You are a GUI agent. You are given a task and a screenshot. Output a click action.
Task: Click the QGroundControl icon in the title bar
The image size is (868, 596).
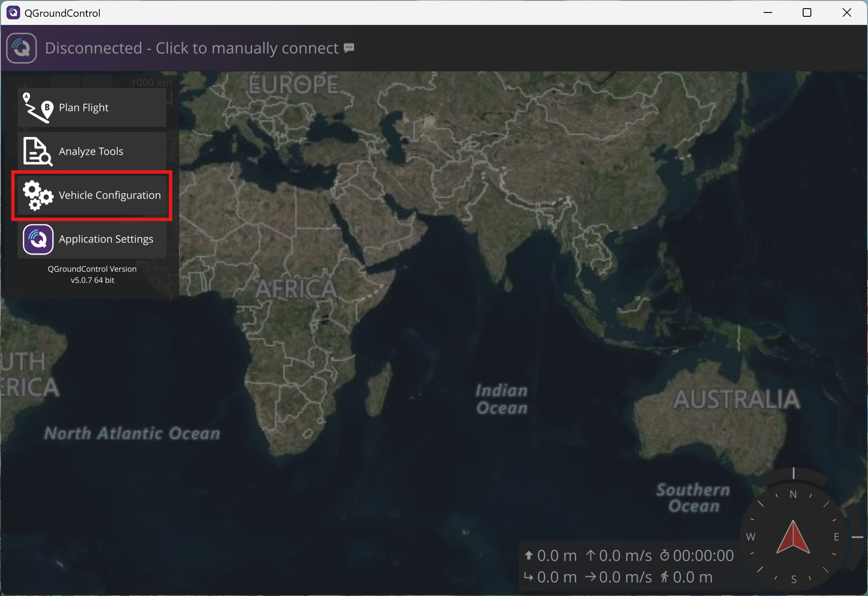point(13,12)
